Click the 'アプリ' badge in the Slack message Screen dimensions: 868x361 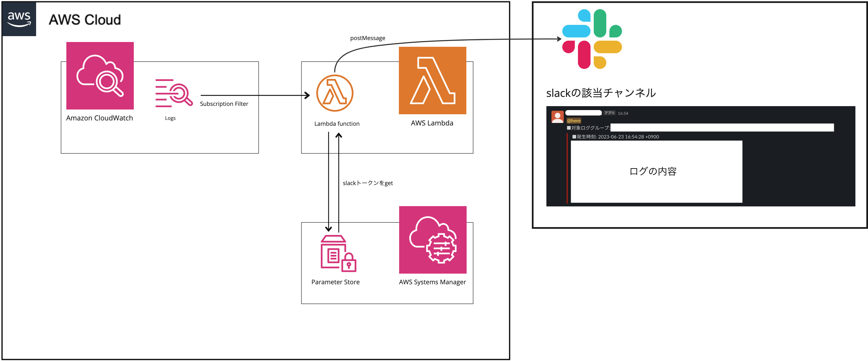[x=609, y=113]
